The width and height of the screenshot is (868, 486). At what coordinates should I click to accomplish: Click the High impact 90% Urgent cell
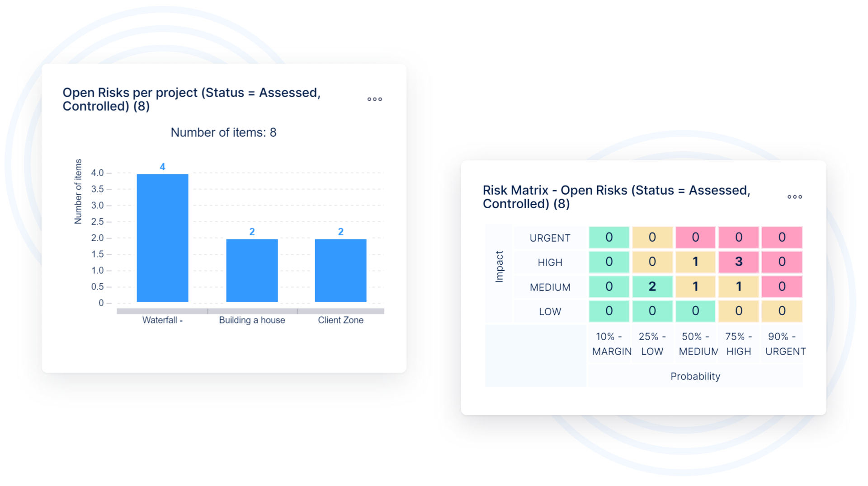(782, 262)
